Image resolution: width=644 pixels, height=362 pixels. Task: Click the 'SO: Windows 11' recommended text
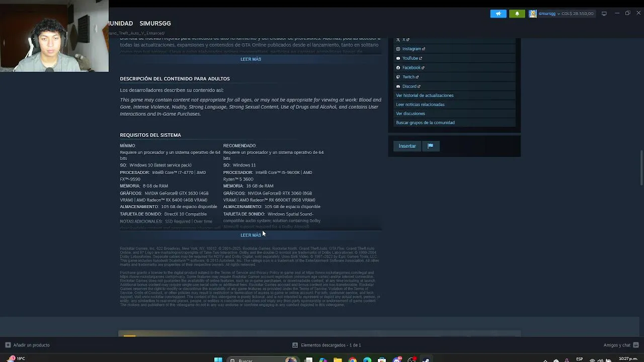click(239, 165)
